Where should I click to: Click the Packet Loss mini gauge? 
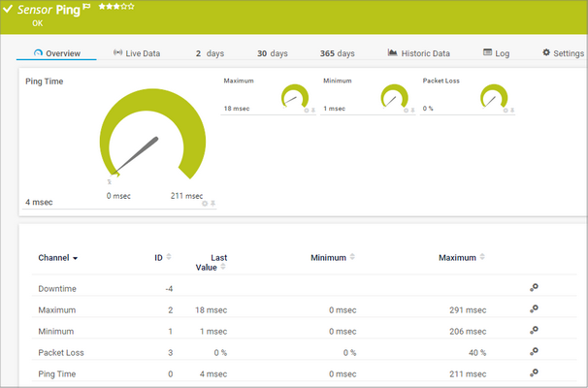pyautogui.click(x=494, y=97)
